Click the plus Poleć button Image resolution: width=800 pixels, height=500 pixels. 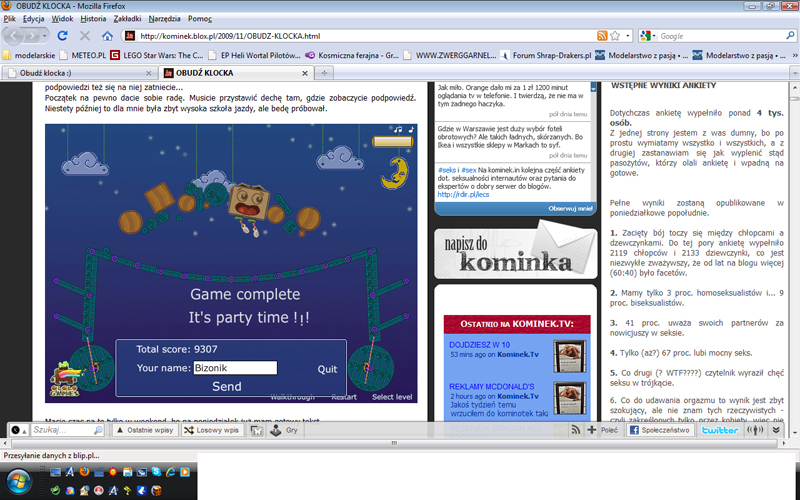point(603,430)
